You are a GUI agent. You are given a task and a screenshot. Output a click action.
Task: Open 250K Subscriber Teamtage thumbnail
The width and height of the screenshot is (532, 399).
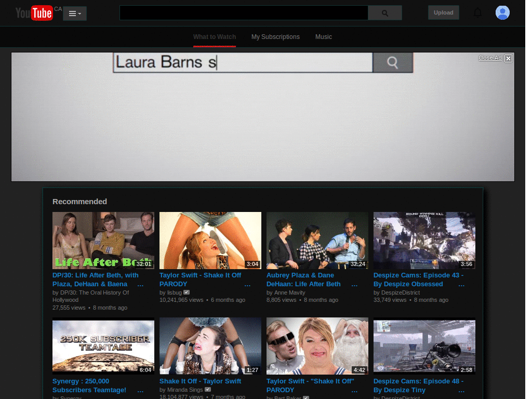pyautogui.click(x=103, y=346)
